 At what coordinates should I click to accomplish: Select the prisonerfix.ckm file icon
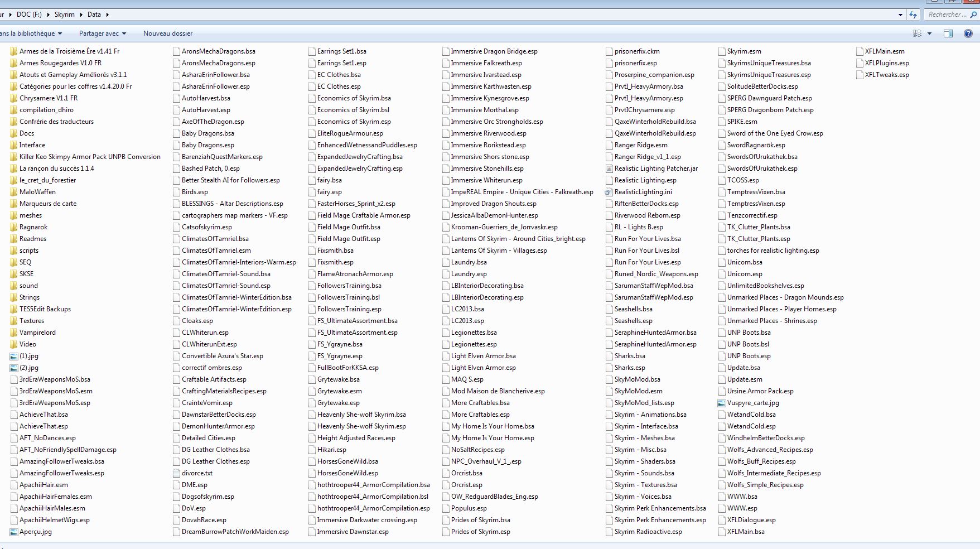[x=609, y=51]
